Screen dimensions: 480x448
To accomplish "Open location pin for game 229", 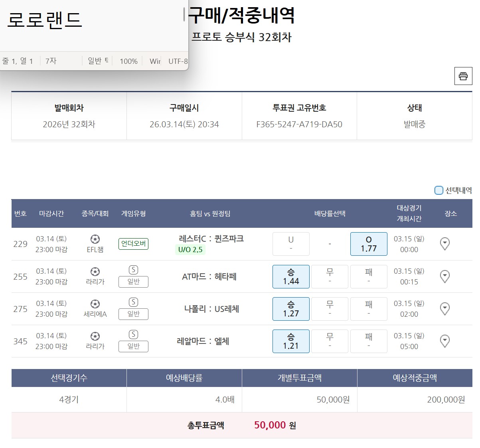I will tap(444, 244).
